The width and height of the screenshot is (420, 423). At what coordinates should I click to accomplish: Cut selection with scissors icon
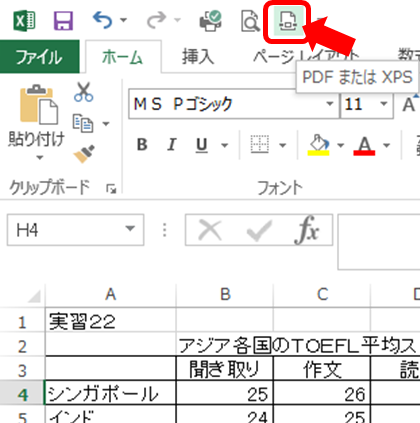[x=83, y=92]
